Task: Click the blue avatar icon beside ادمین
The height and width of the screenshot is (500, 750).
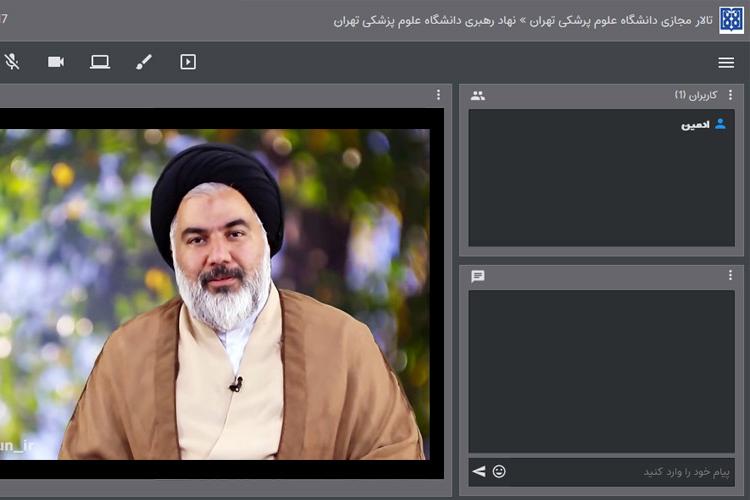Action: [720, 124]
